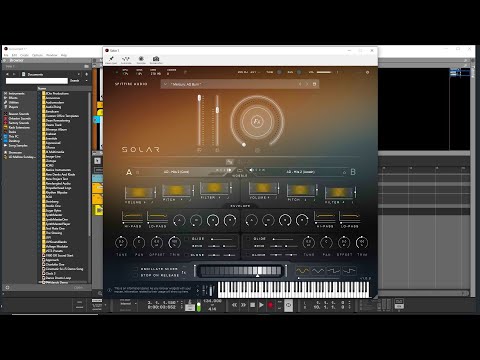The width and height of the screenshot is (480, 360).
Task: Click the Browser back arrow
Action: tap(7, 74)
